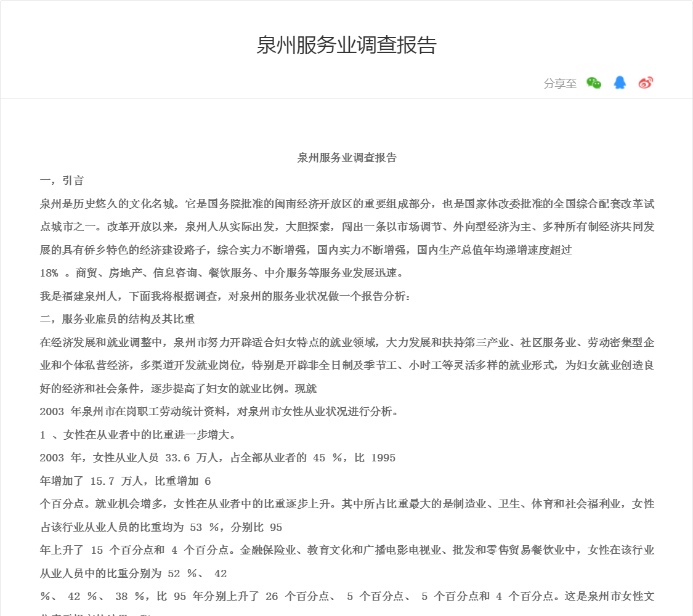
Task: Share the report to WeChat
Action: click(x=594, y=83)
